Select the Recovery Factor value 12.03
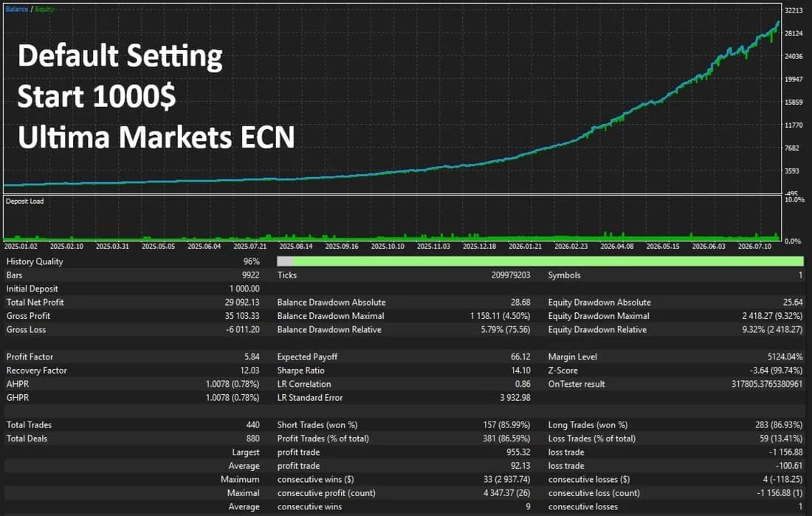 click(x=250, y=371)
